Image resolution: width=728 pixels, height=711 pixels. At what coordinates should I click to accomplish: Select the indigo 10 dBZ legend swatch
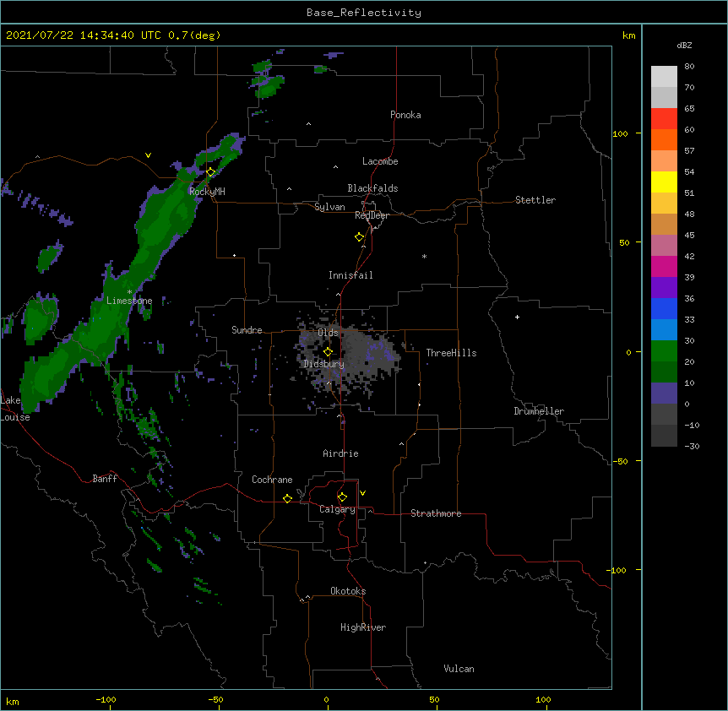click(664, 393)
